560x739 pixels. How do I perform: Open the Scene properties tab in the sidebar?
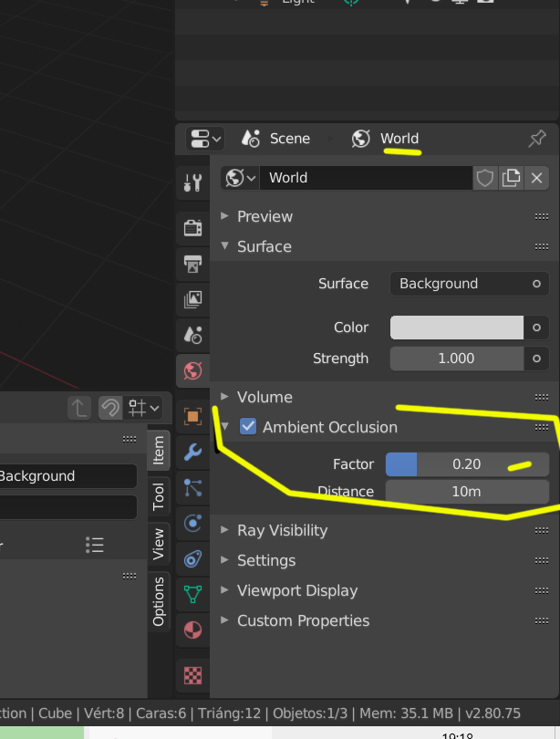pyautogui.click(x=192, y=335)
